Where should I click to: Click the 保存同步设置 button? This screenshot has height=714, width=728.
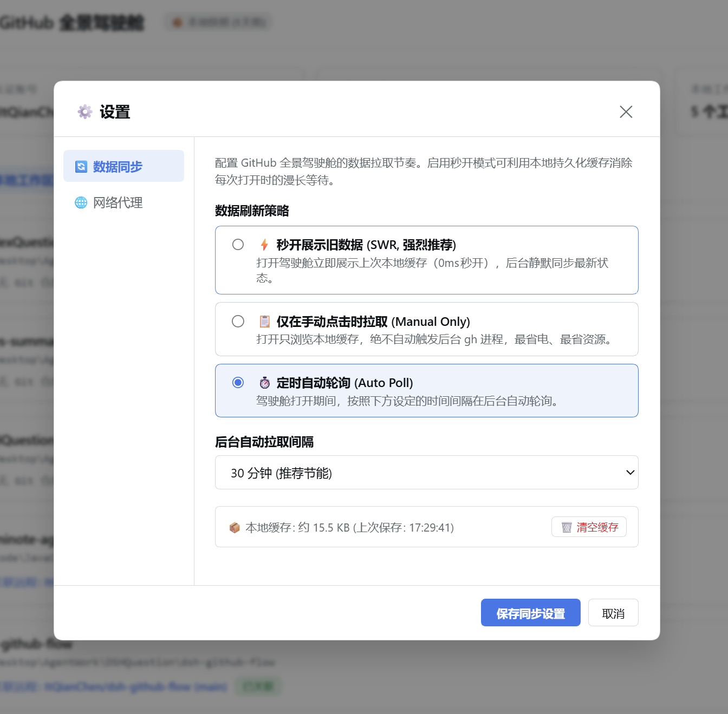[x=530, y=613]
